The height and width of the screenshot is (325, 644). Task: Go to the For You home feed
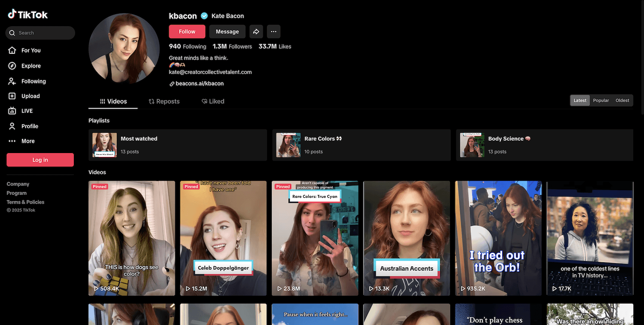[x=31, y=50]
